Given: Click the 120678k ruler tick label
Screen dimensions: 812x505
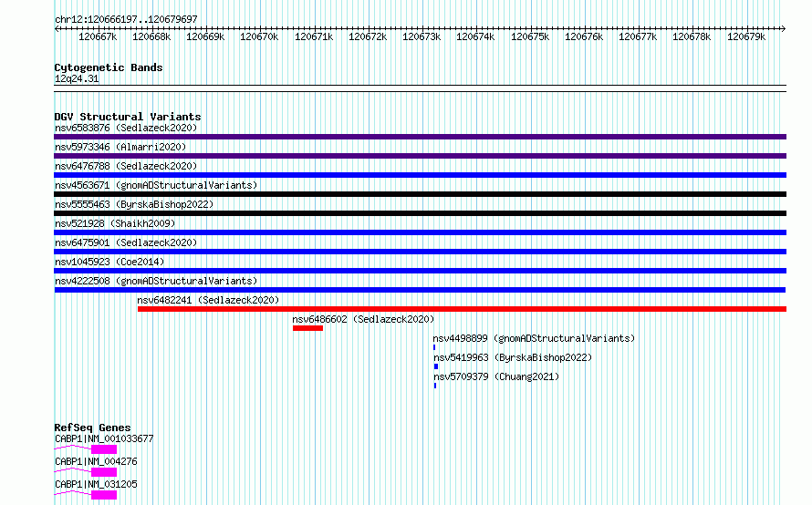Looking at the screenshot, I should point(692,36).
